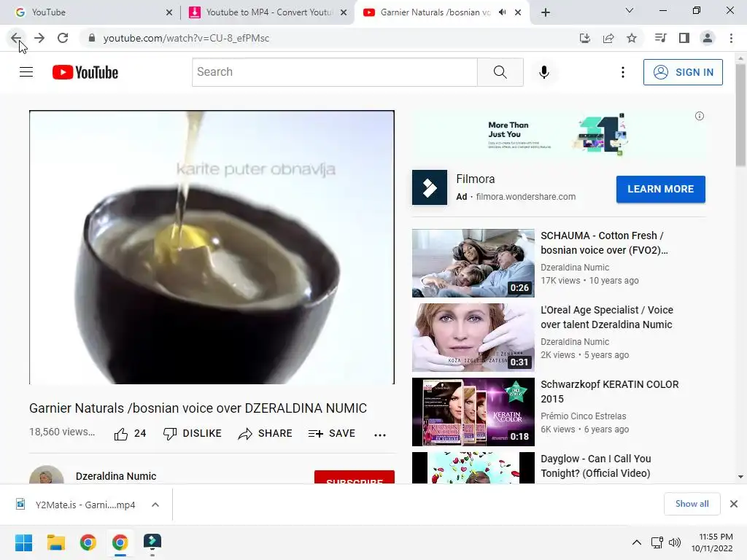Click the lock icon in address bar

(92, 38)
